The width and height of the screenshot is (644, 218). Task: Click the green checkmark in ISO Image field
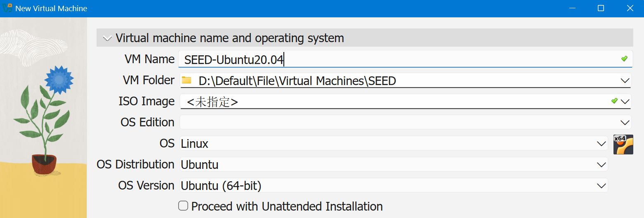click(x=614, y=101)
